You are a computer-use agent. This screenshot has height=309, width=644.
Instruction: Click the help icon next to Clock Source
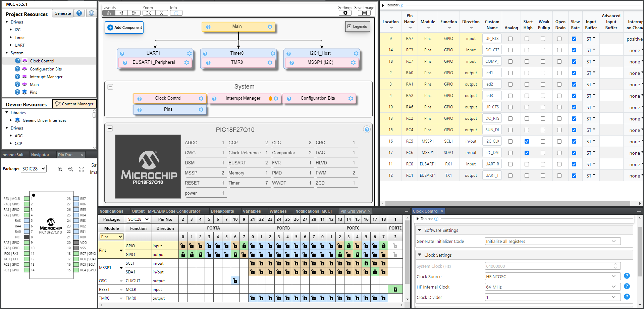click(x=627, y=276)
